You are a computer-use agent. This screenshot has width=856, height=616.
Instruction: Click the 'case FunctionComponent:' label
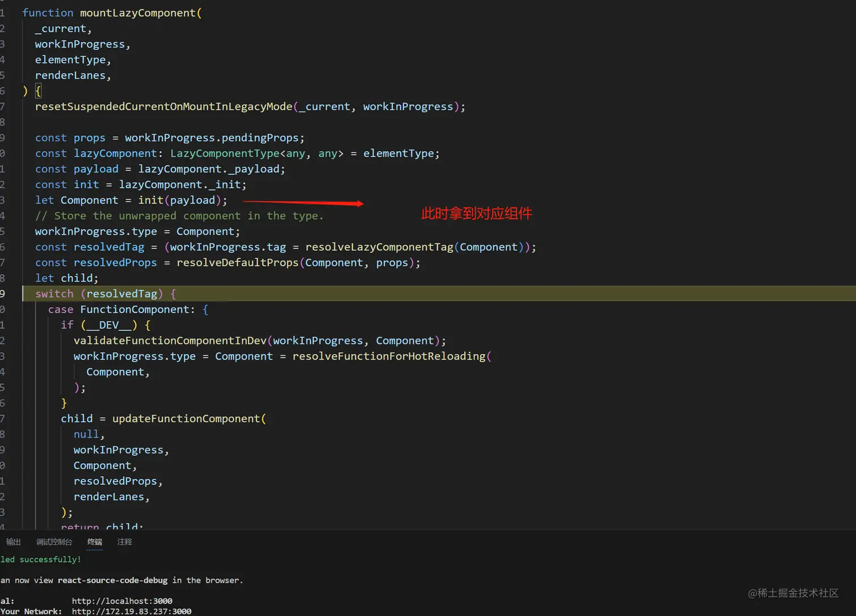coord(122,309)
